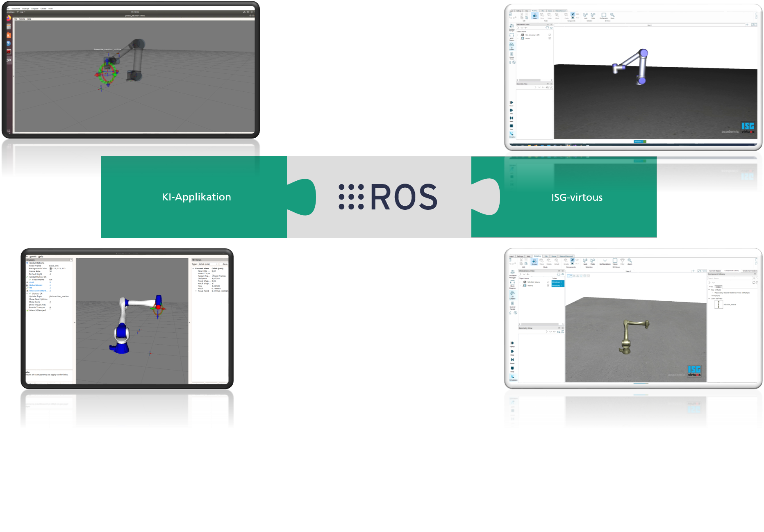Toggle ISG_Universal_UR5 checkbox in top-right ISG-virtuos
This screenshot has width=764, height=532.
tap(550, 35)
